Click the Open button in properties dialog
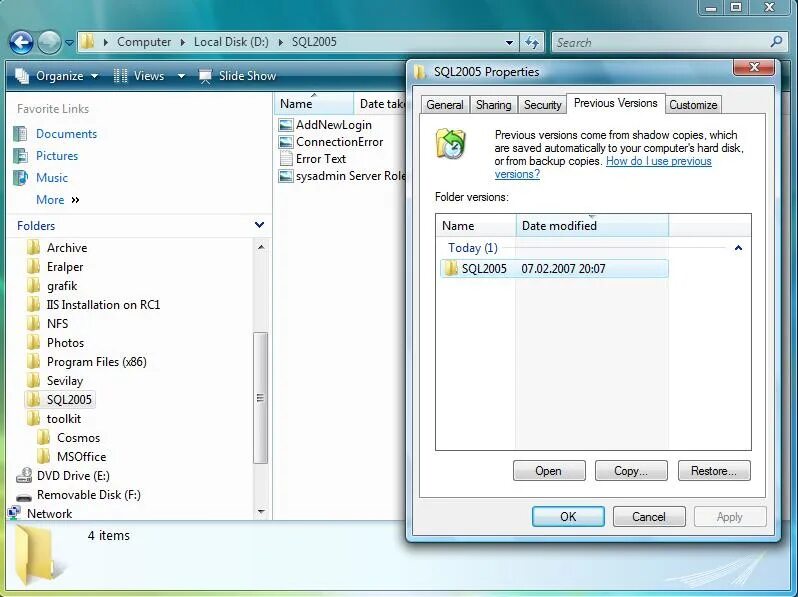 point(549,471)
